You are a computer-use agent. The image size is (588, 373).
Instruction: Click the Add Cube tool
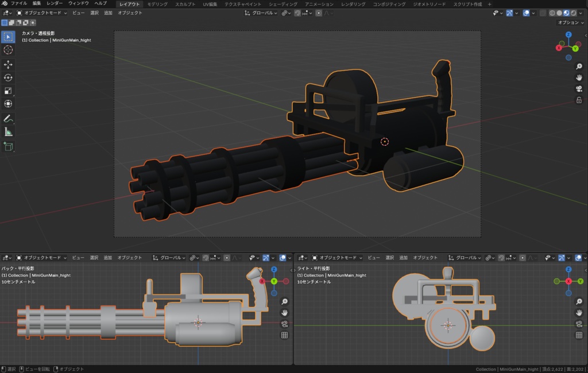[x=8, y=147]
